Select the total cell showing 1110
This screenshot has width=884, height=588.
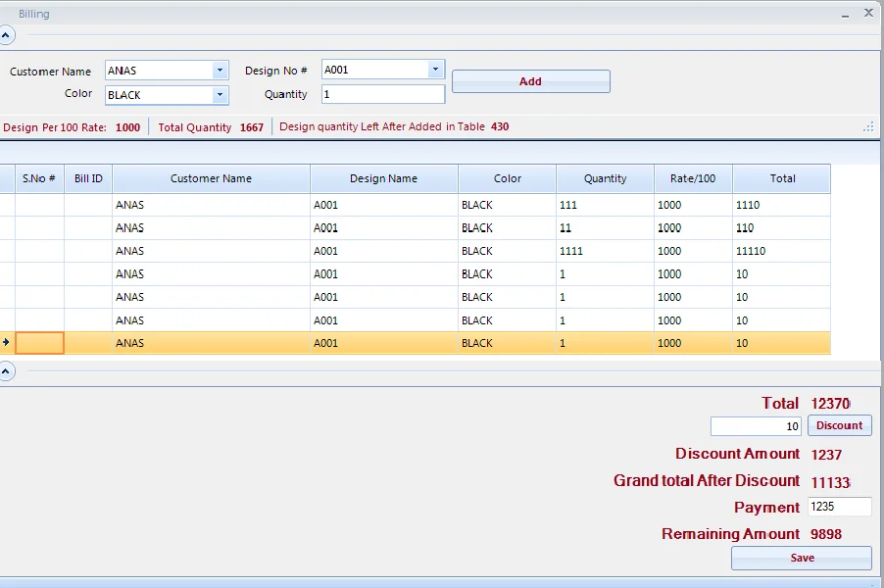tap(781, 205)
